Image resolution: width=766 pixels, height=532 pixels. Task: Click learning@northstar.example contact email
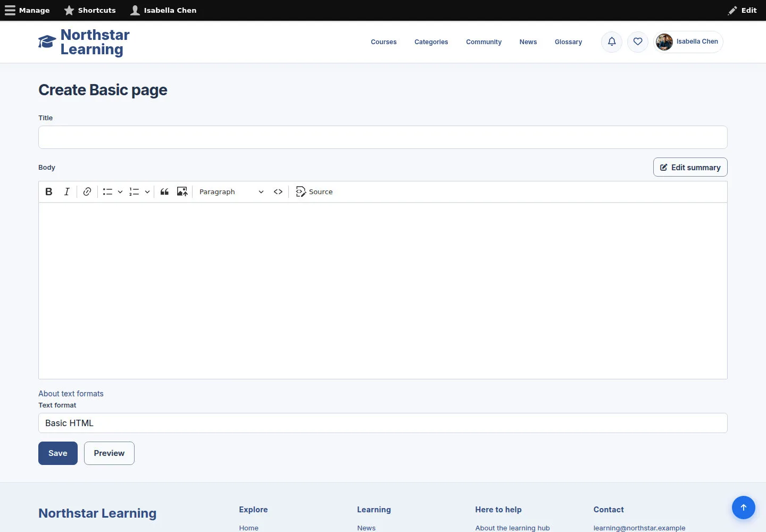(x=639, y=528)
